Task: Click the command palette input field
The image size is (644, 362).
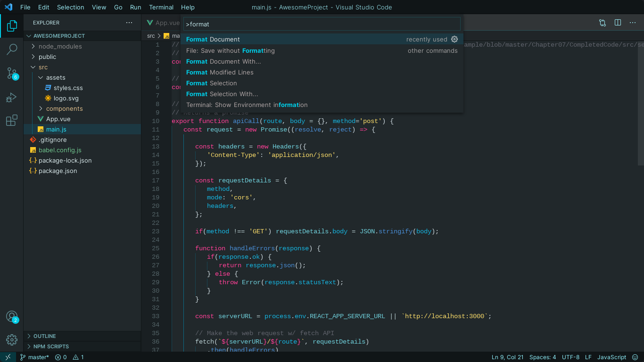Action: point(322,24)
